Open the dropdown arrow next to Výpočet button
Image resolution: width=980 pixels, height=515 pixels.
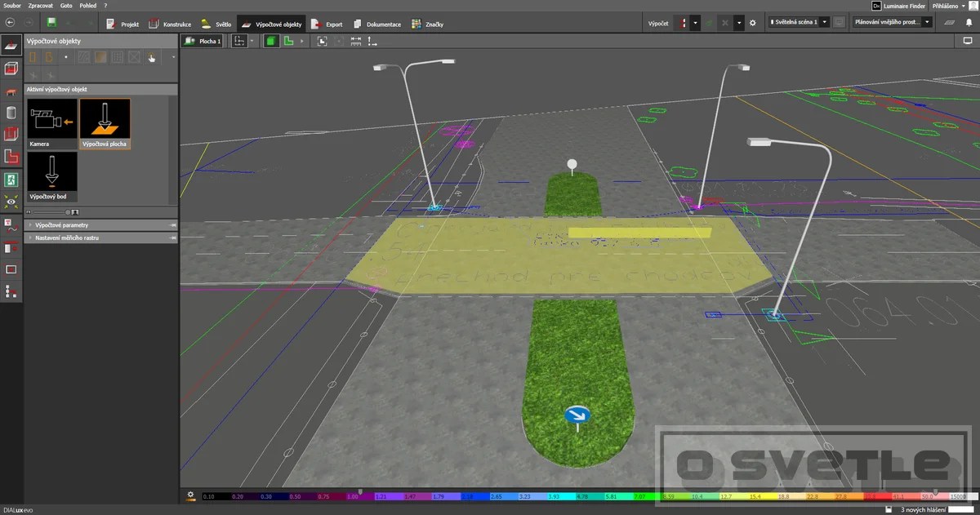tap(695, 23)
